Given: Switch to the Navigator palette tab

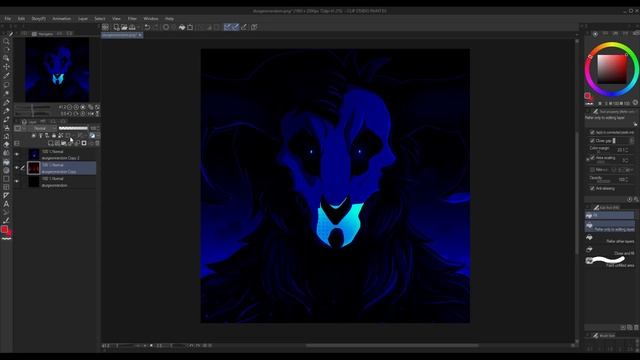Looking at the screenshot, I should (x=43, y=34).
